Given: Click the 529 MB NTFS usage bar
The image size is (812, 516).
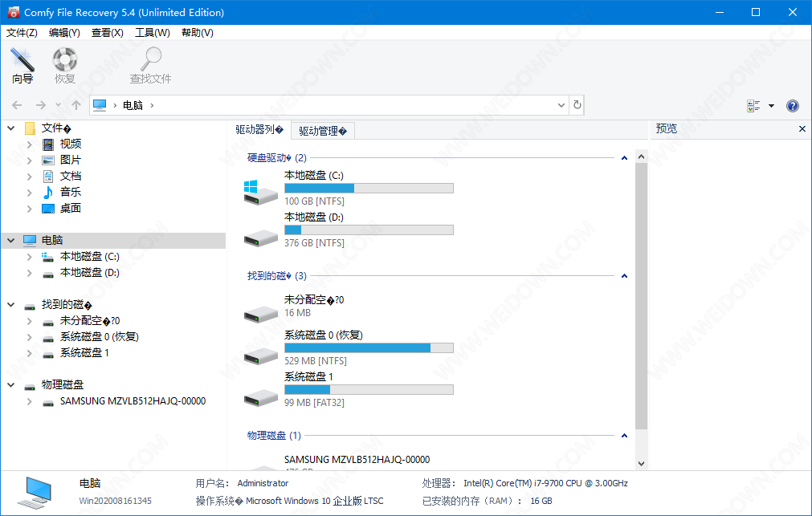Looking at the screenshot, I should [369, 347].
